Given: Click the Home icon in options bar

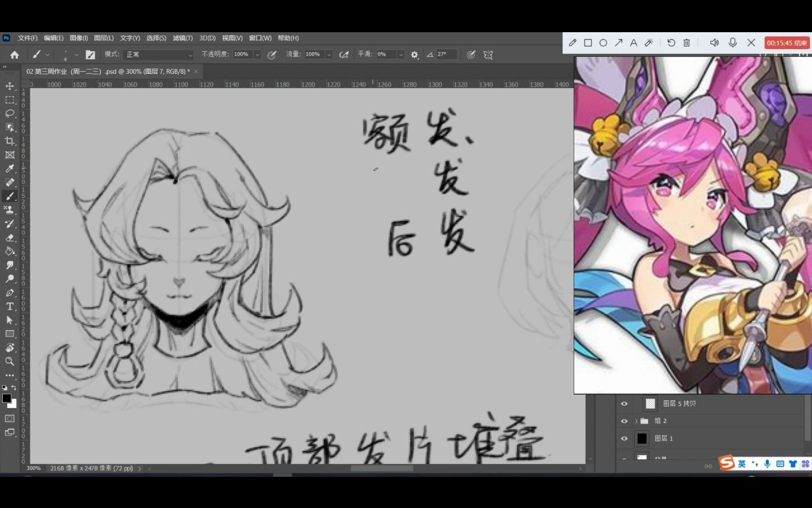Looking at the screenshot, I should (x=14, y=55).
